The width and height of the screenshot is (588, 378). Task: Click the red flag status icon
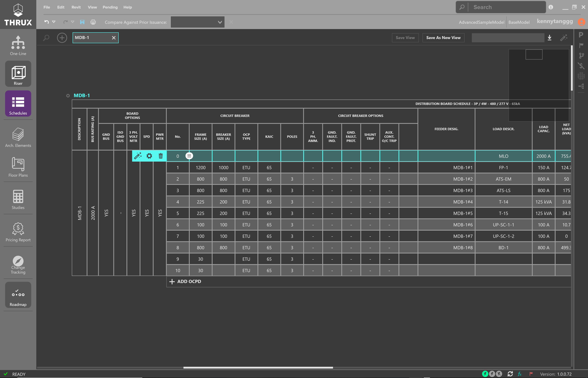[531, 374]
